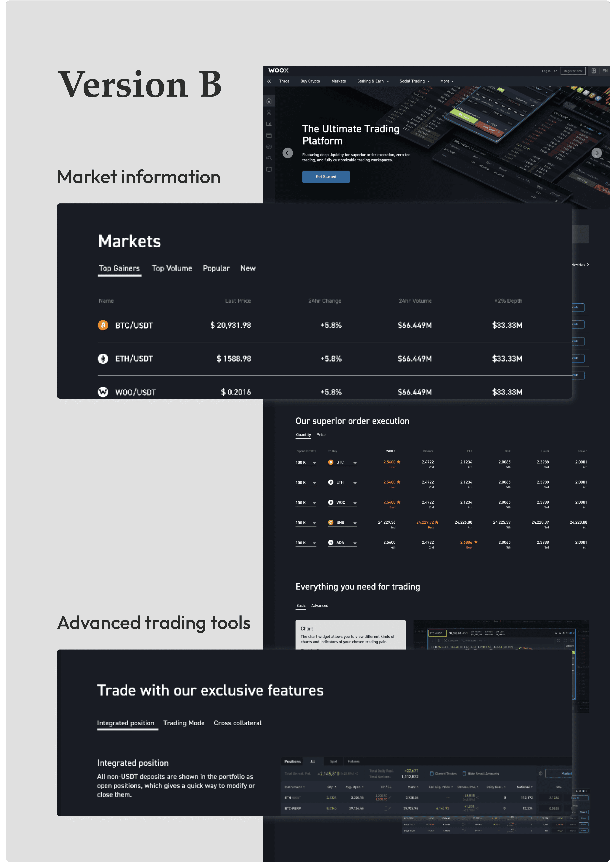Collapse sidebar with double chevron icon

269,81
